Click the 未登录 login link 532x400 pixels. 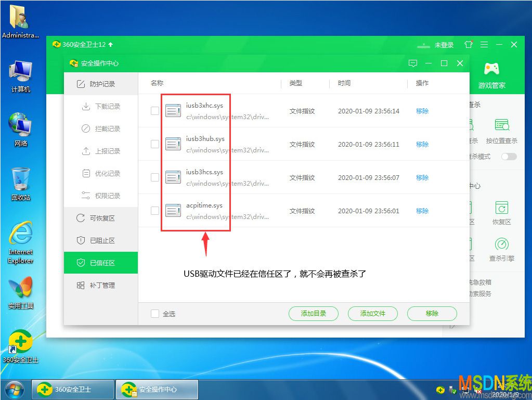point(444,45)
